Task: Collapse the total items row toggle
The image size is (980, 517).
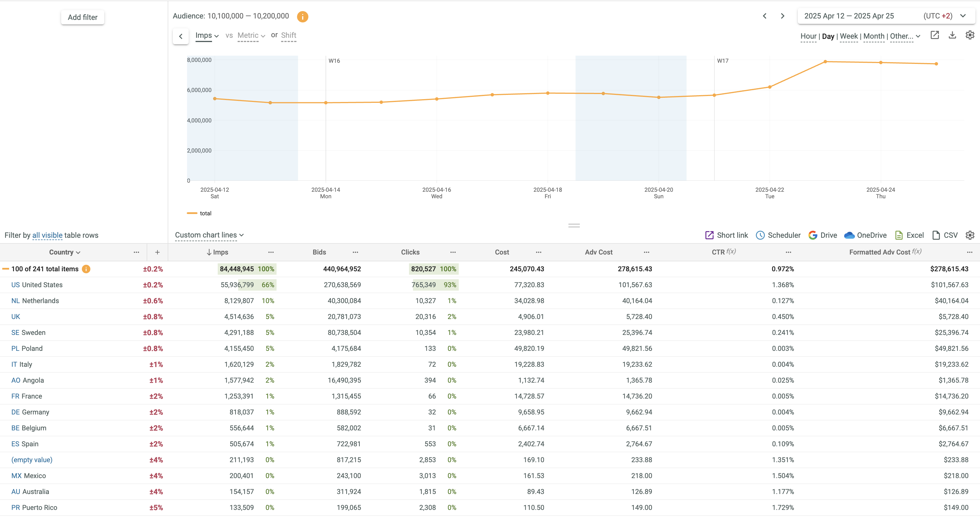Action: pyautogui.click(x=6, y=269)
